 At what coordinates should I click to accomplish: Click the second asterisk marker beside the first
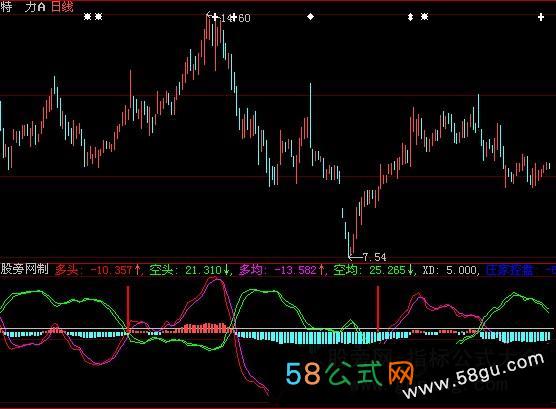pyautogui.click(x=98, y=17)
